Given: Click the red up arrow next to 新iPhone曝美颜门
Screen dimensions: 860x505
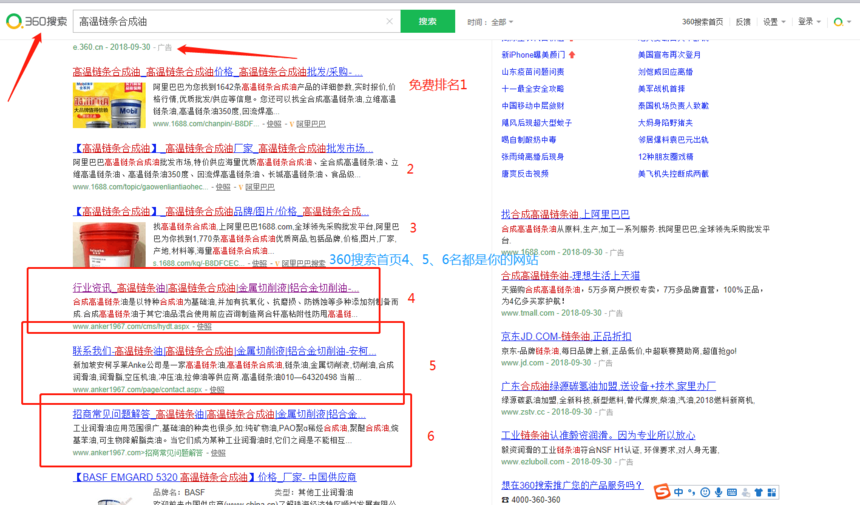Looking at the screenshot, I should [572, 55].
